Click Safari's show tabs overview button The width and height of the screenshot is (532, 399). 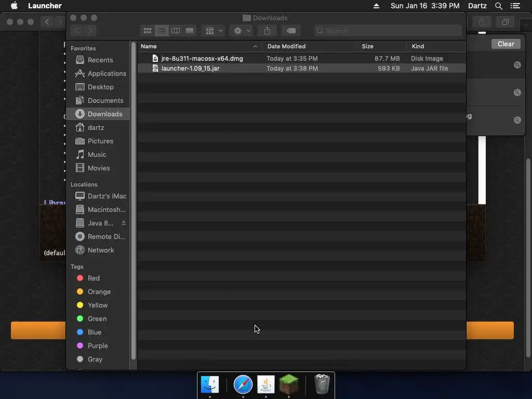tap(505, 22)
